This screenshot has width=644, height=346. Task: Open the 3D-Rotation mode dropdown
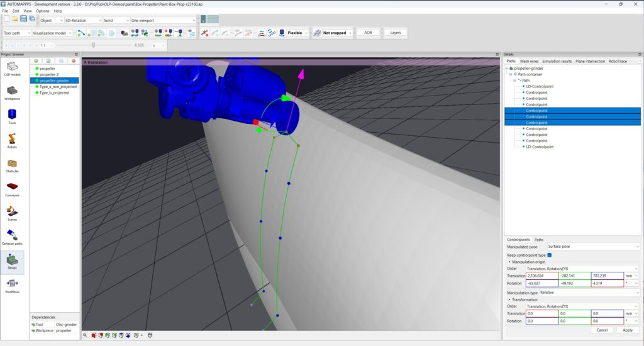tap(83, 20)
